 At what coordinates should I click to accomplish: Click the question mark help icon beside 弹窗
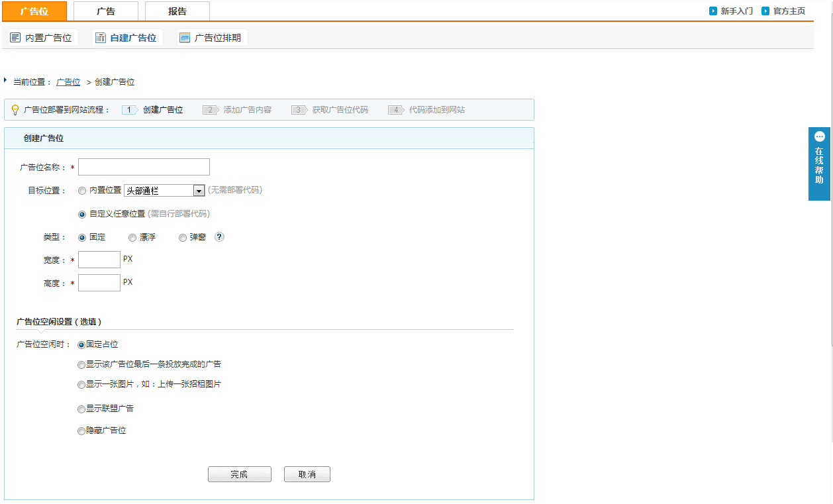(x=220, y=237)
